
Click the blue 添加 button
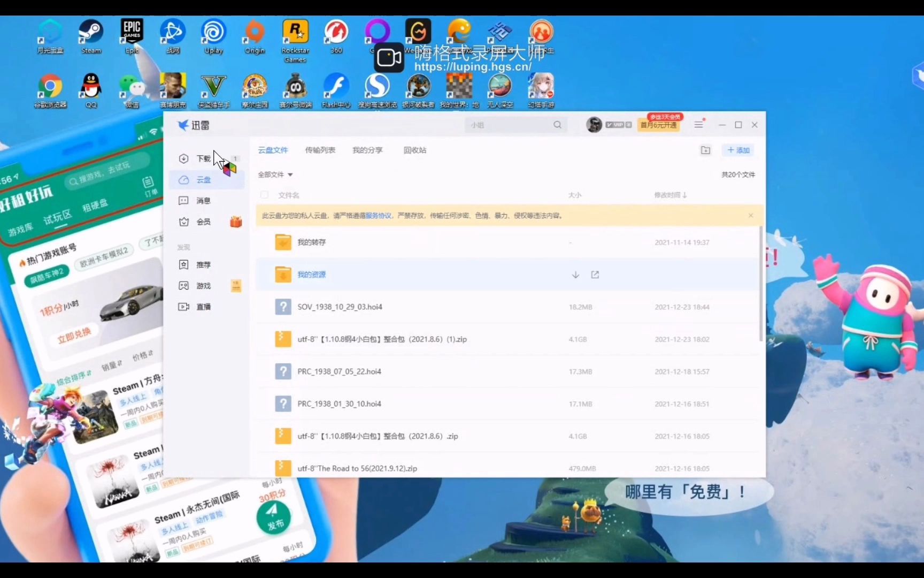738,150
